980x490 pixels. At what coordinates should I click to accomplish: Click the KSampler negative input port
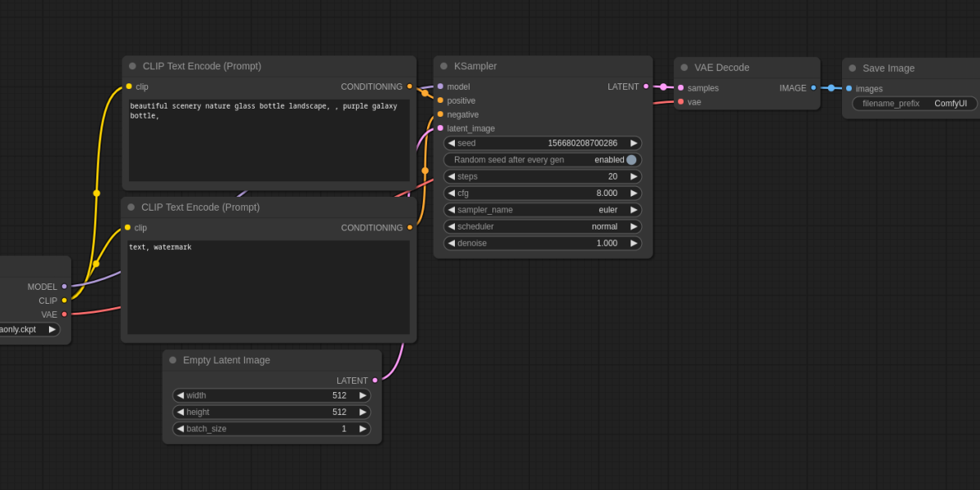tap(440, 114)
